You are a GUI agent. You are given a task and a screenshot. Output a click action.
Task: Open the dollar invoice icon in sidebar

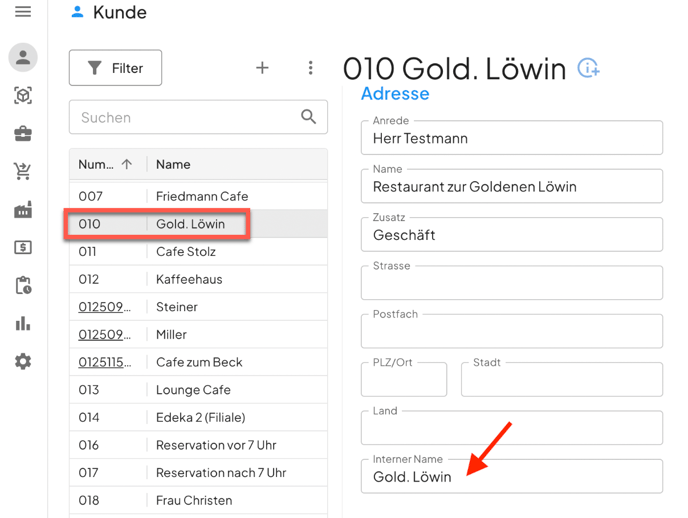pyautogui.click(x=23, y=247)
